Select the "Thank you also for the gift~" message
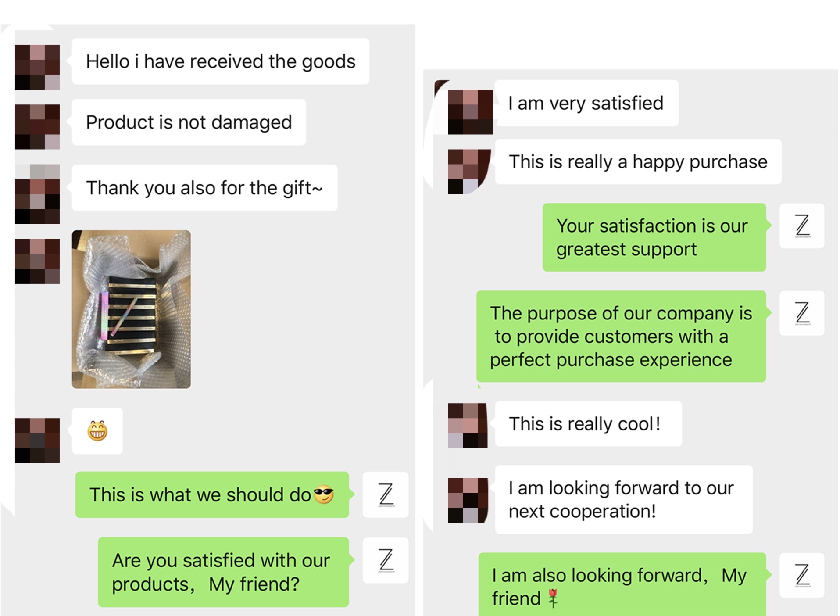840x616 pixels. 204,188
